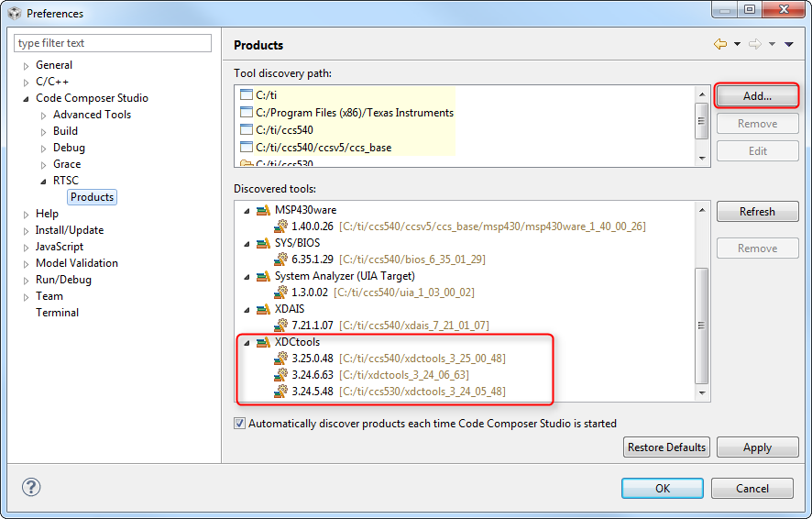
Task: Click the discovered tools scroll up arrow
Action: [702, 210]
